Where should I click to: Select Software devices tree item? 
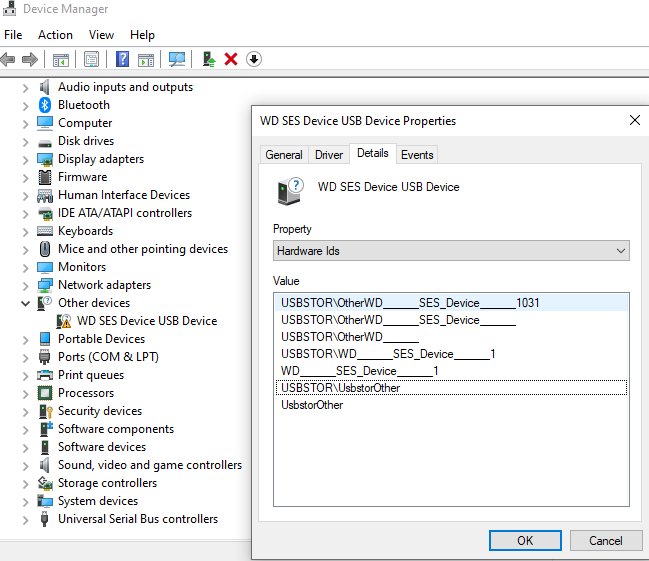pos(102,447)
